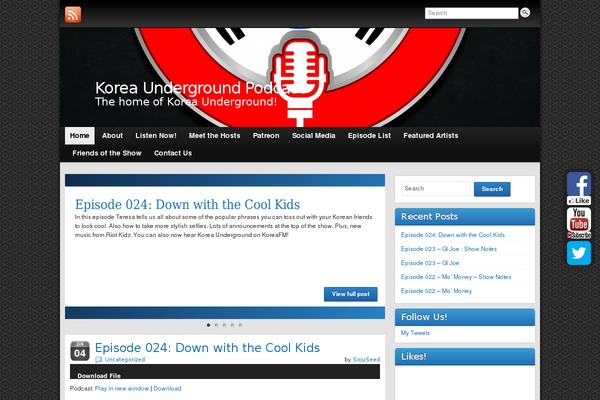600x400 pixels.
Task: Open the SojuSeed author link
Action: pyautogui.click(x=366, y=360)
